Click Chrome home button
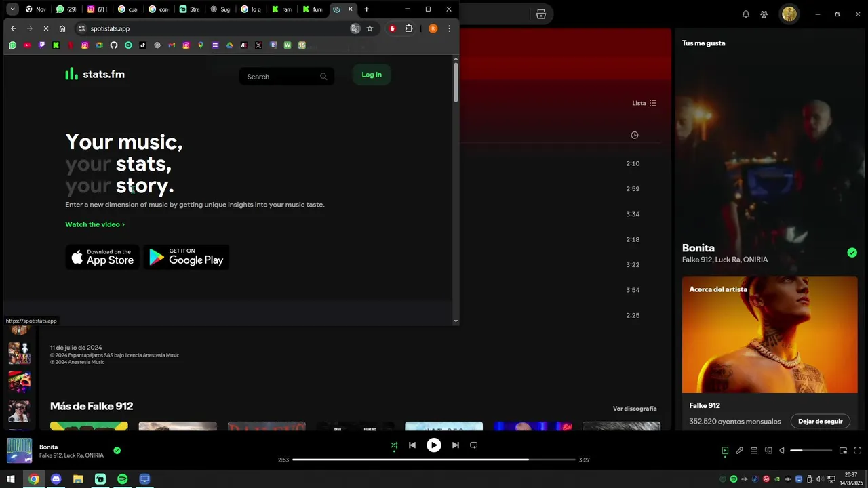The width and height of the screenshot is (868, 488). (62, 28)
